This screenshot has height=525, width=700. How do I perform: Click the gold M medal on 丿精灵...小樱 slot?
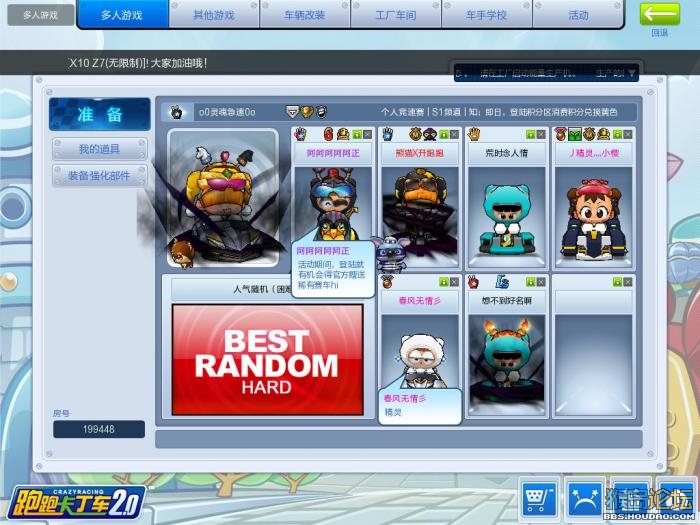tap(589, 134)
